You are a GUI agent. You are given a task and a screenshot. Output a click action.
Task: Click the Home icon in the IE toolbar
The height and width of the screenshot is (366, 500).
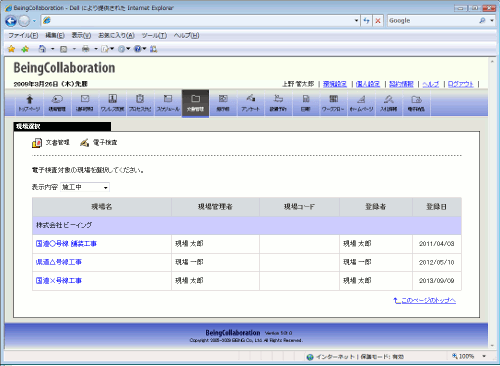[x=42, y=49]
